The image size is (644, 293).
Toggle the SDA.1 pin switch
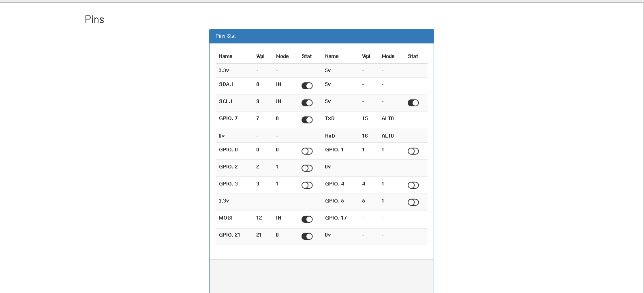coord(307,86)
